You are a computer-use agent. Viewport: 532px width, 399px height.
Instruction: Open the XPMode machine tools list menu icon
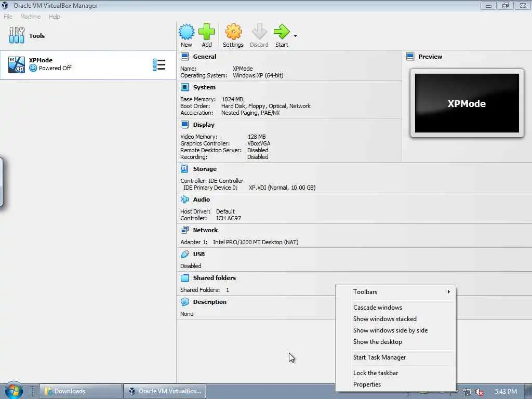tap(159, 65)
